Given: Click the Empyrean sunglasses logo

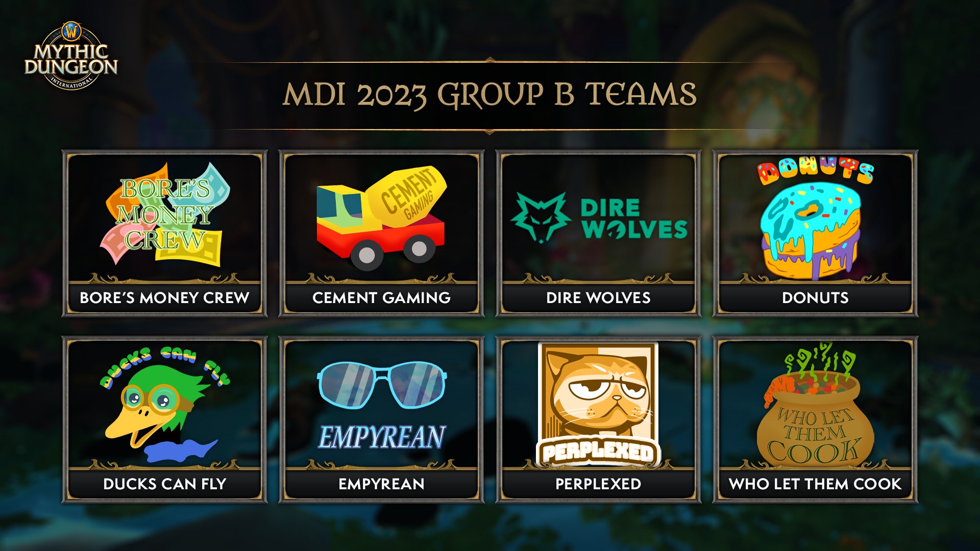Looking at the screenshot, I should [x=381, y=385].
